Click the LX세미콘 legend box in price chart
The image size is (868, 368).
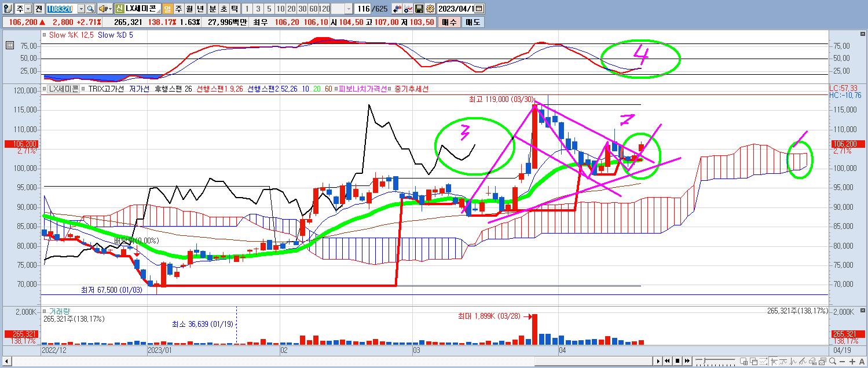[63, 89]
